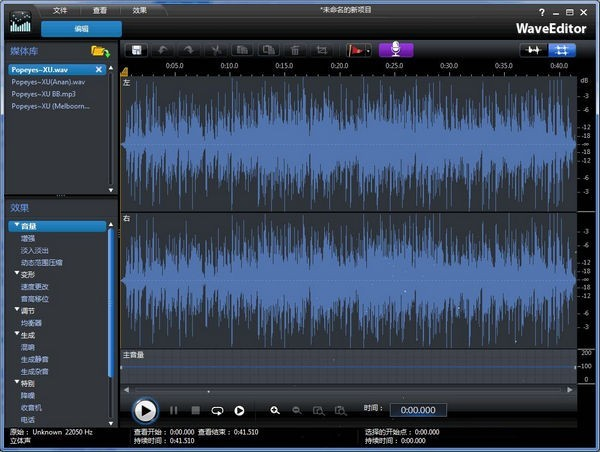This screenshot has width=600, height=452.
Task: Click the cut scissors icon
Action: coord(216,50)
